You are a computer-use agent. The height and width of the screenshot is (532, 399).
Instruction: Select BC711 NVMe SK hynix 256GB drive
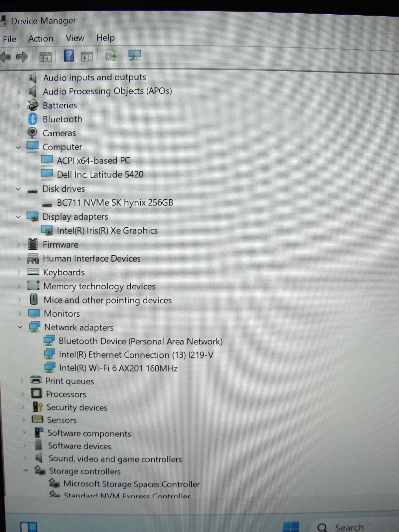click(115, 202)
